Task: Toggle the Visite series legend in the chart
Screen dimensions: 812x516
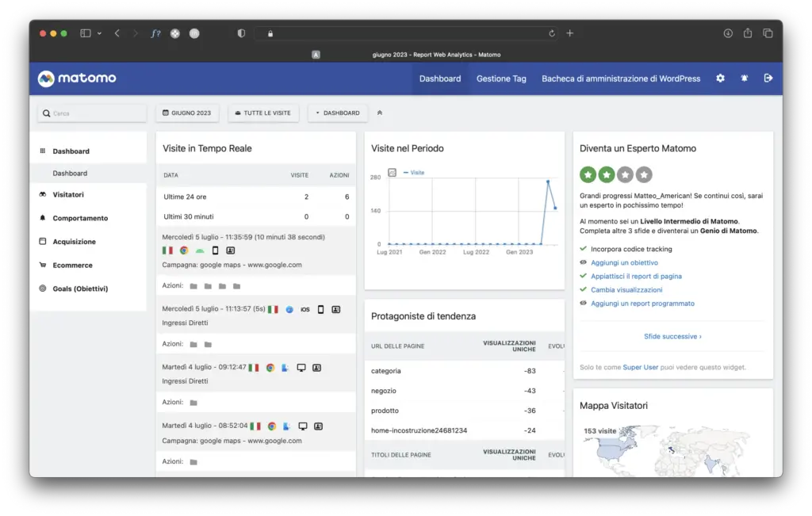Action: pos(414,172)
